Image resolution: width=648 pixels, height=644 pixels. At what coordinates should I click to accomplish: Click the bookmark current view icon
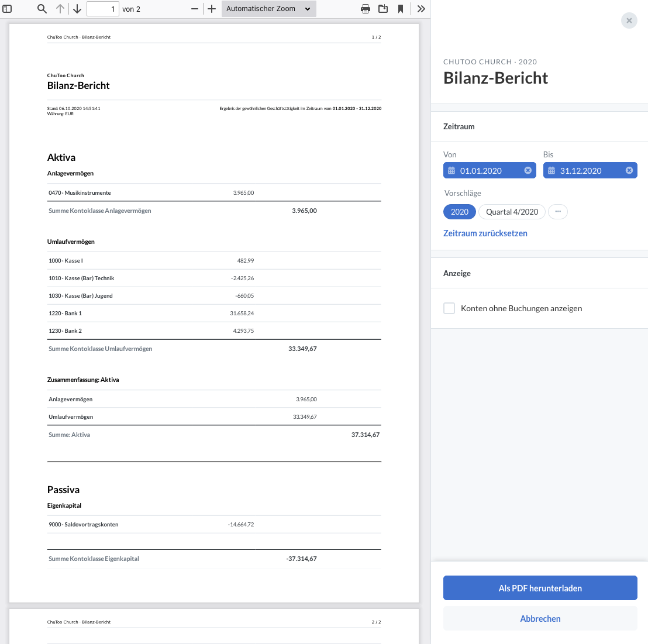point(401,9)
